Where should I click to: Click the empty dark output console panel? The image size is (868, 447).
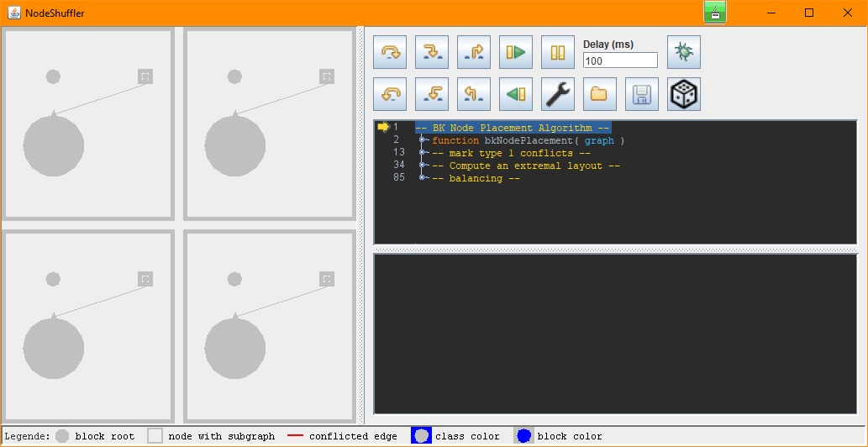pos(616,334)
